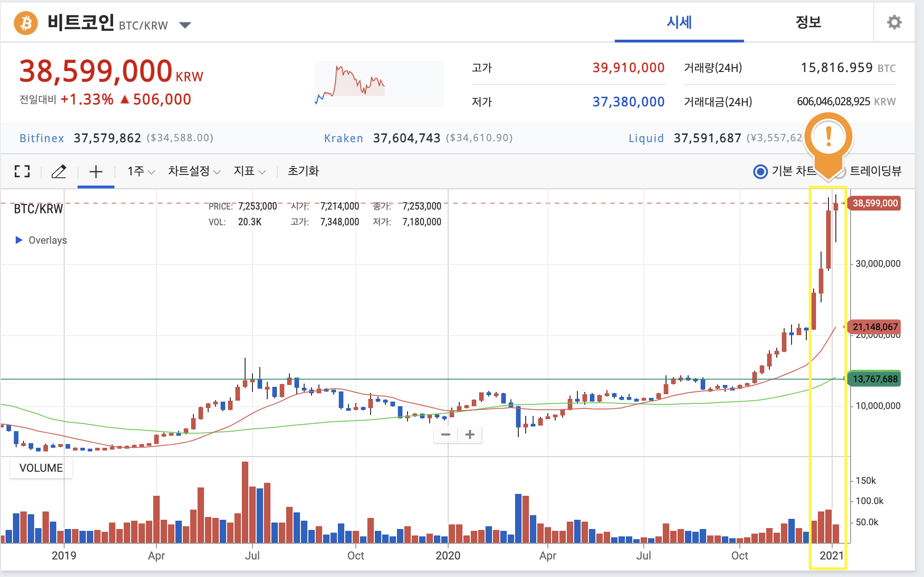Expand the Overlays triangle toggle
The width and height of the screenshot is (924, 577).
pyautogui.click(x=19, y=240)
